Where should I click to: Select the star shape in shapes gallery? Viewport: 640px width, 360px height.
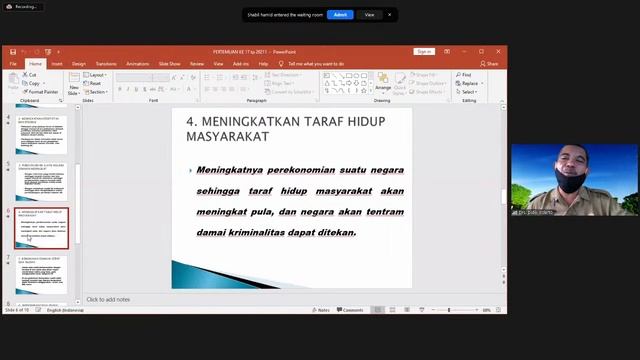click(x=364, y=91)
